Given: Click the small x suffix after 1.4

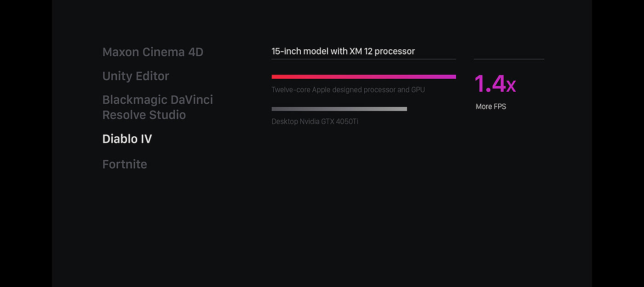Looking at the screenshot, I should pyautogui.click(x=511, y=86).
